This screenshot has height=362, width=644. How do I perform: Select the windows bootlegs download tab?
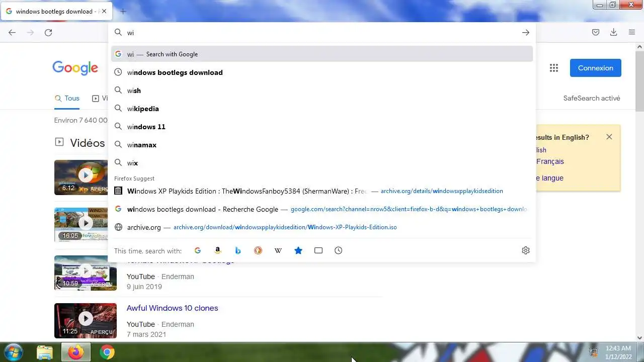[x=56, y=11]
